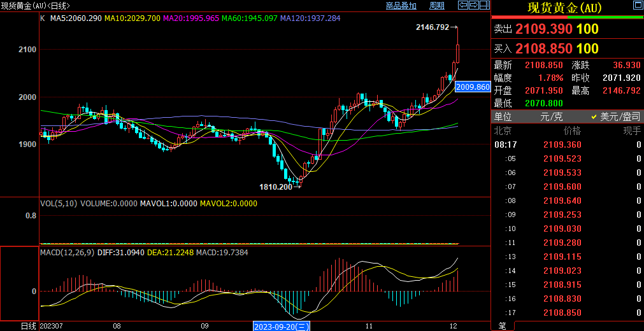Click the forward arrow icon in chart header
Viewport: 644px width, 331px height.
coord(473,6)
